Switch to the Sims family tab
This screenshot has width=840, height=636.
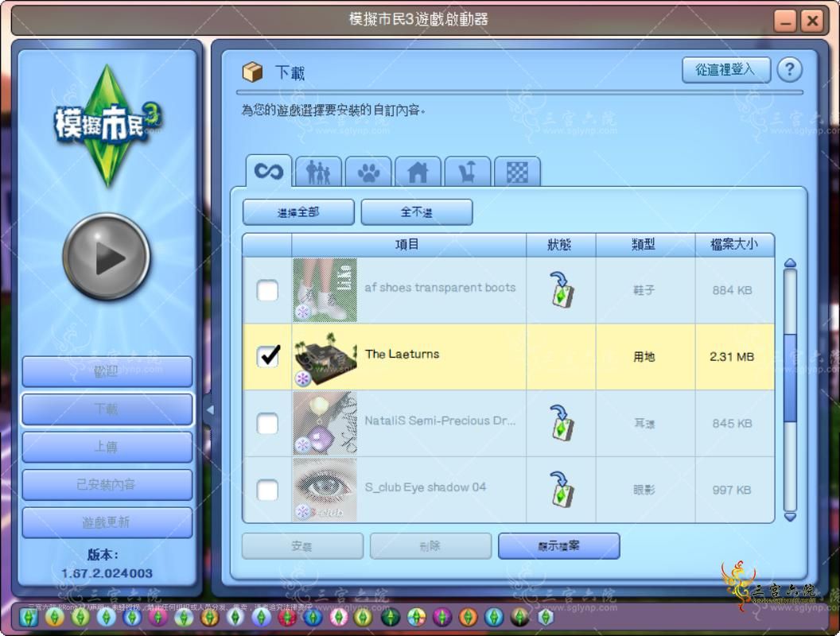pos(318,173)
